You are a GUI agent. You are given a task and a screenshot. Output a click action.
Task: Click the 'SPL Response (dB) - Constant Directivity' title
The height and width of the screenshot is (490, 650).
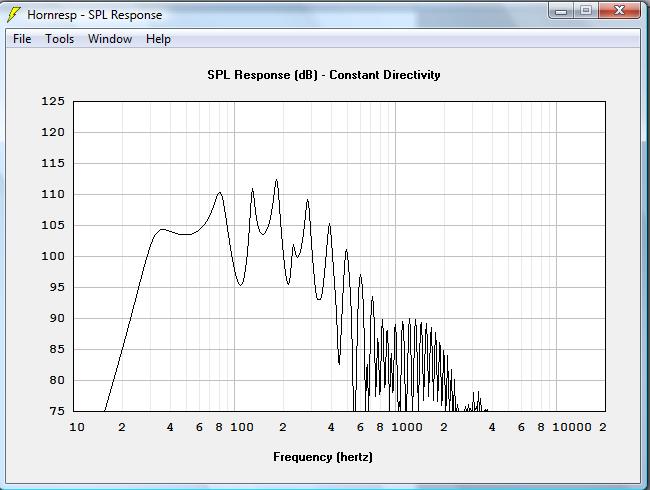(x=324, y=75)
